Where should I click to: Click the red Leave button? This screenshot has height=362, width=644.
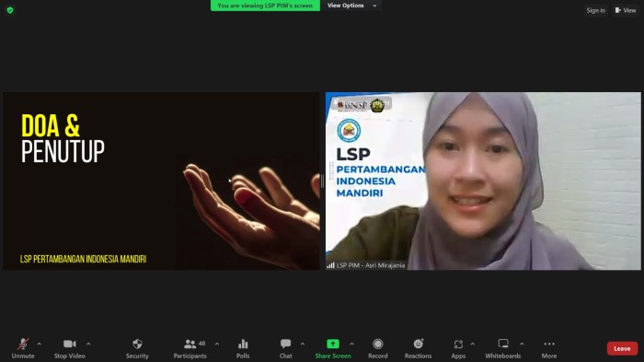click(x=622, y=348)
